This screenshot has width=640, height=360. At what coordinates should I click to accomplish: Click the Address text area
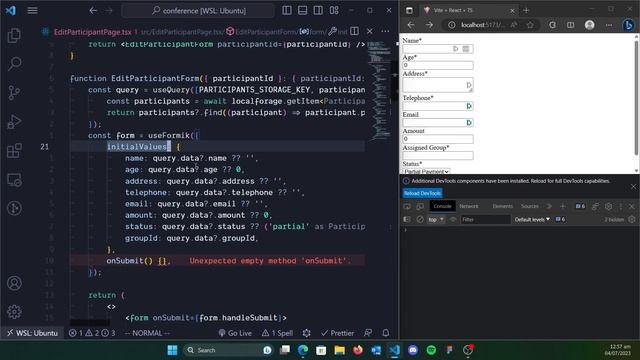click(x=438, y=85)
